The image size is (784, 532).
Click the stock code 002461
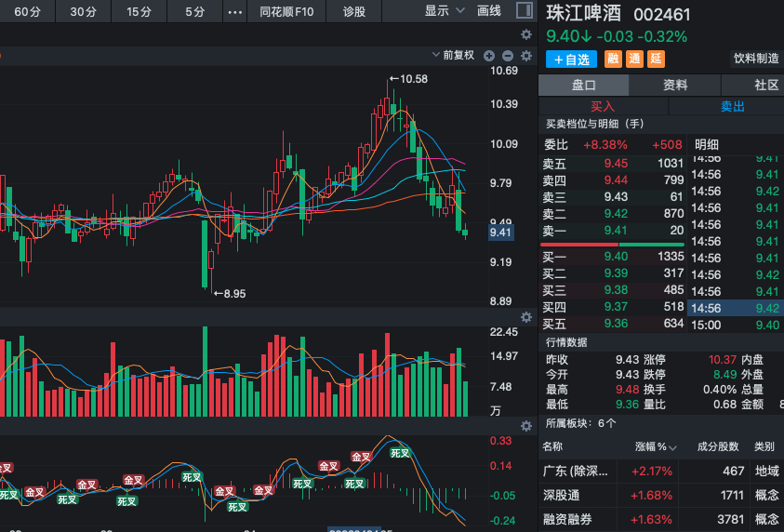coord(662,15)
